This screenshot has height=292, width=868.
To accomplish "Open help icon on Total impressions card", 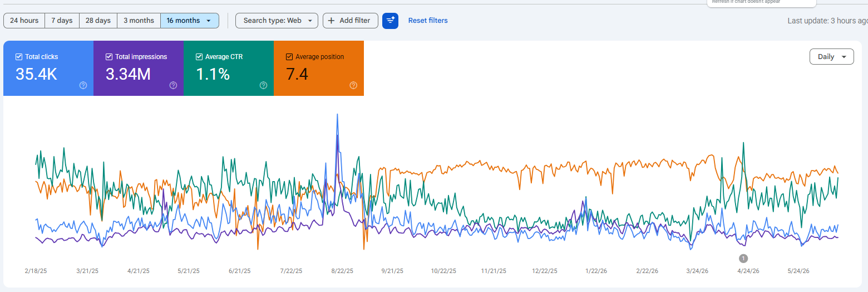I will click(174, 85).
